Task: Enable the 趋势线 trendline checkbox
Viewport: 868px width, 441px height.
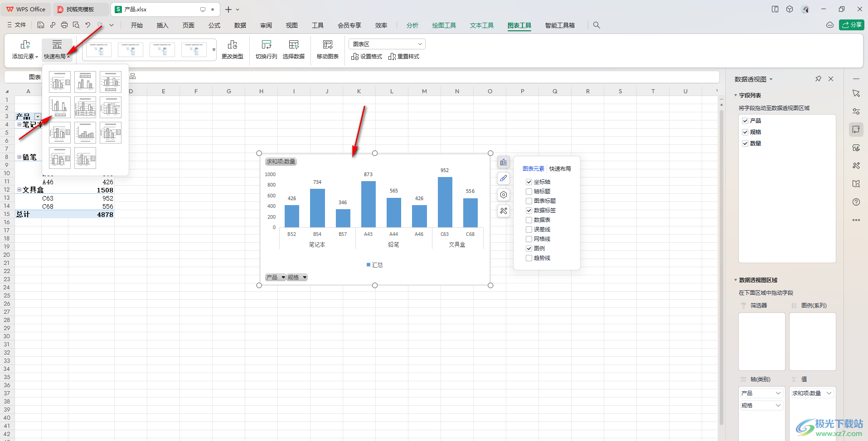Action: pos(529,258)
